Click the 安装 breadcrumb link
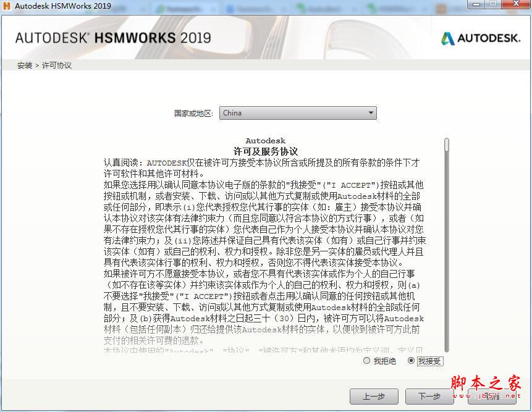532x412 pixels. (x=24, y=65)
